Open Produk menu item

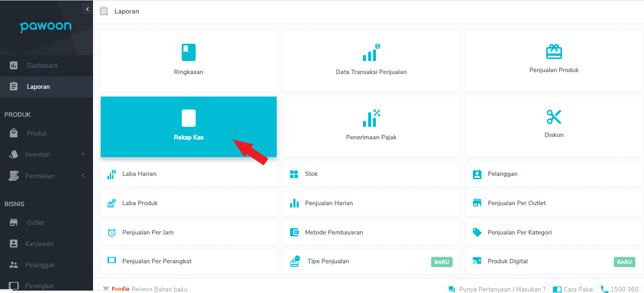point(47,133)
